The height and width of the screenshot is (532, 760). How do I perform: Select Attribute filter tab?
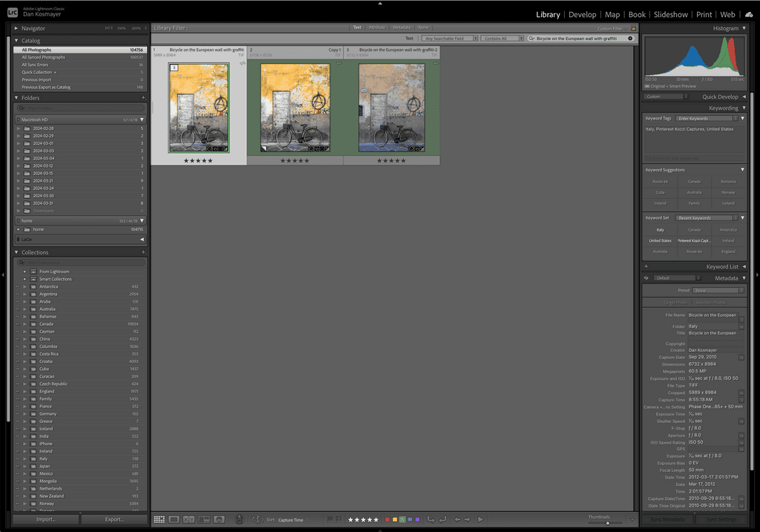point(376,27)
